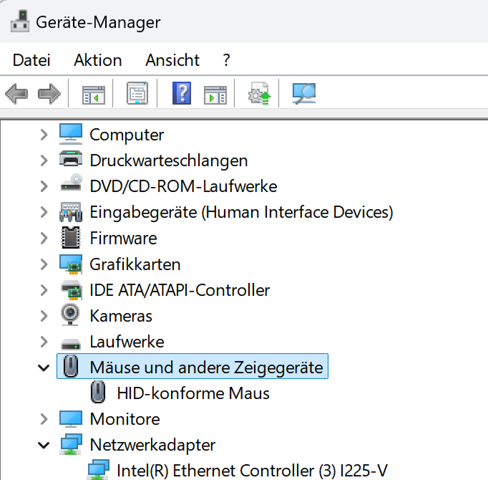
Task: Collapse Mäuse und andere Zeigegeräte
Action: (x=44, y=368)
